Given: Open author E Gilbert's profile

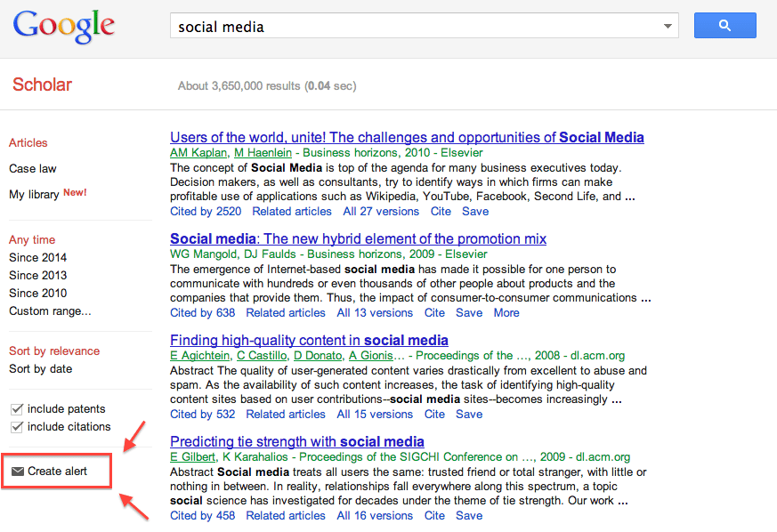Looking at the screenshot, I should click(193, 457).
